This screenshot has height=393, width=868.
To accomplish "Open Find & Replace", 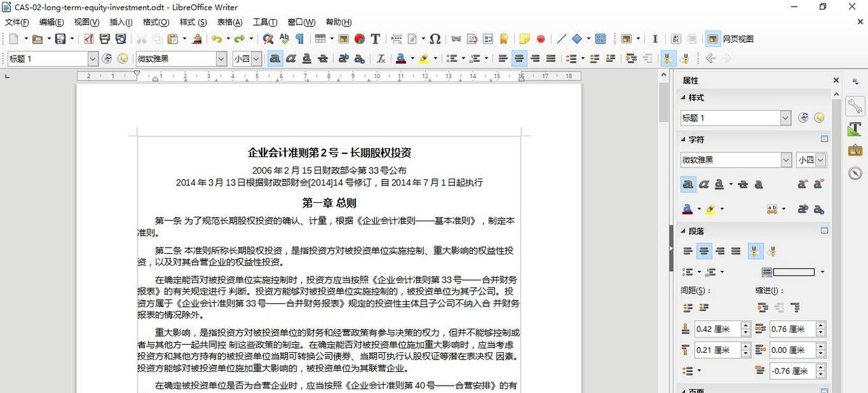I will tap(267, 39).
